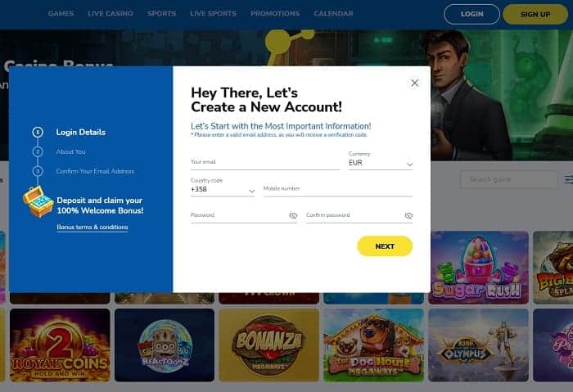
Task: Toggle confirm password visibility eye icon
Action: 408,215
